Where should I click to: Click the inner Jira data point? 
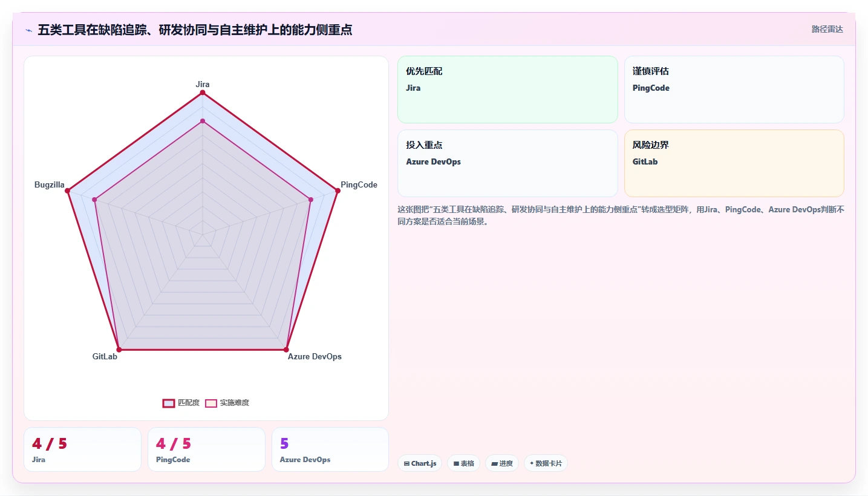tap(203, 121)
